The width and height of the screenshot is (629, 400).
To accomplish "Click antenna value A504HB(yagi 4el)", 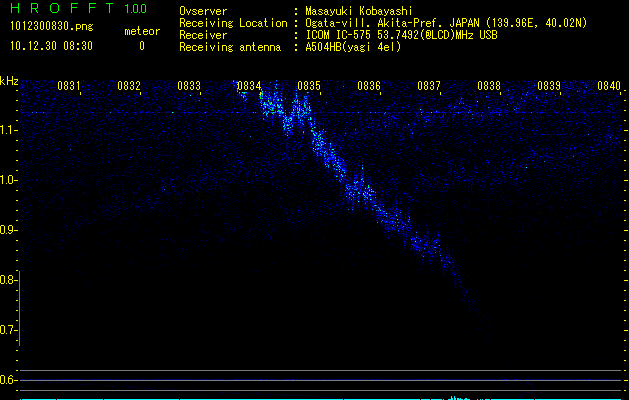I will (353, 47).
